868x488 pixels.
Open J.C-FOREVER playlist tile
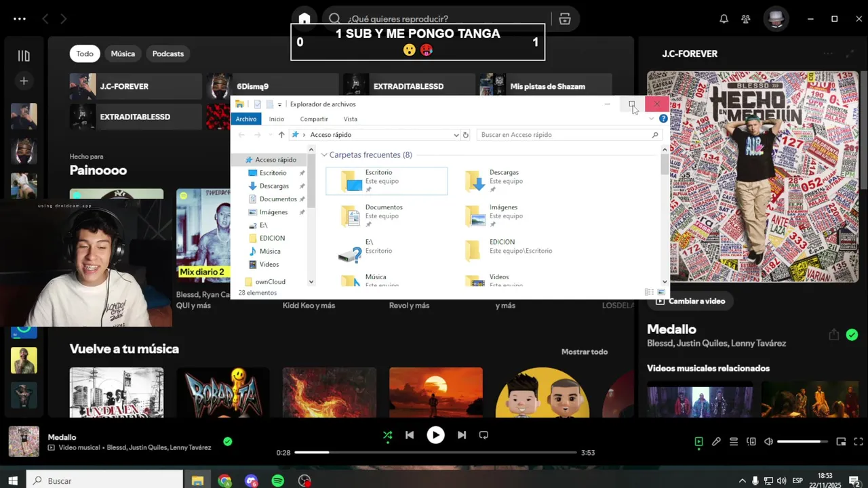pyautogui.click(x=136, y=86)
